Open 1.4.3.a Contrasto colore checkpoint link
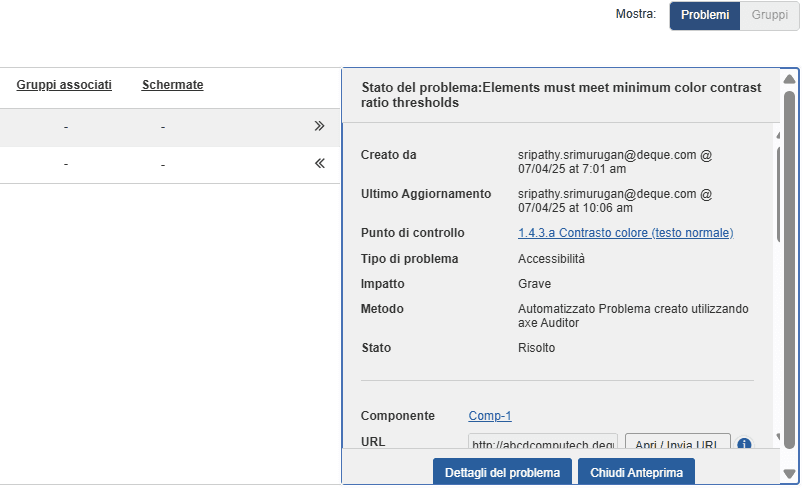This screenshot has width=803, height=490. [x=625, y=233]
